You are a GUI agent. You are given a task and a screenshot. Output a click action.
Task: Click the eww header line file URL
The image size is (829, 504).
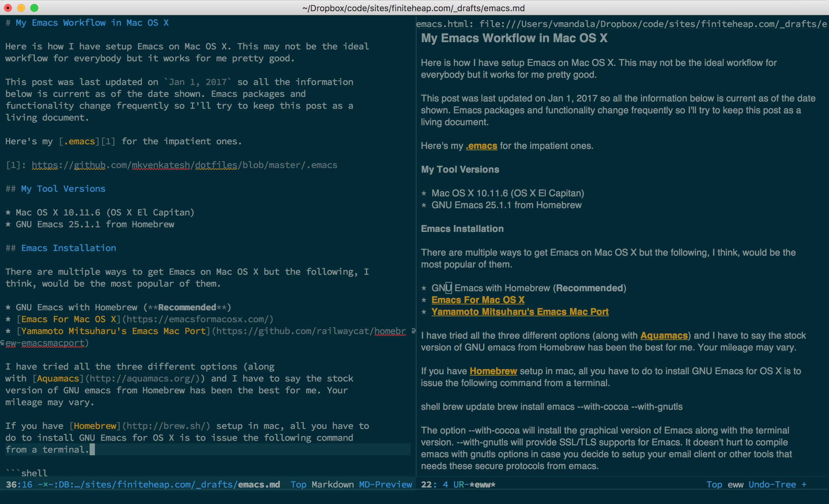(622, 24)
